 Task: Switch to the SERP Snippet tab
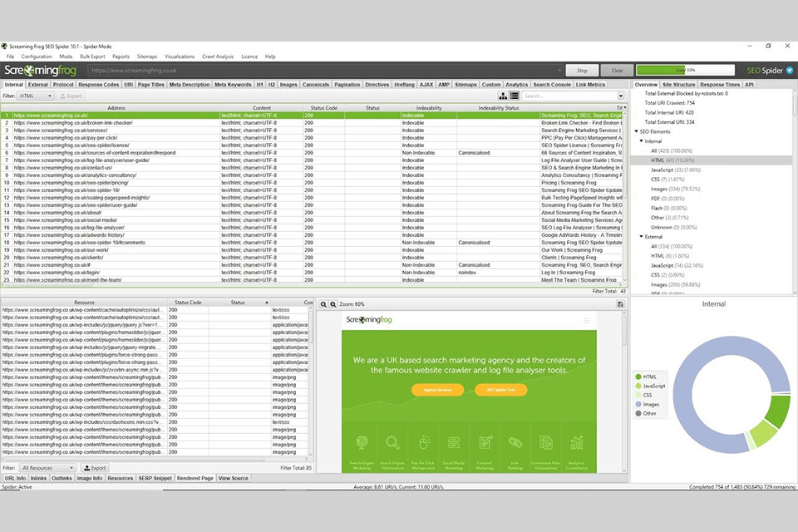tap(155, 478)
